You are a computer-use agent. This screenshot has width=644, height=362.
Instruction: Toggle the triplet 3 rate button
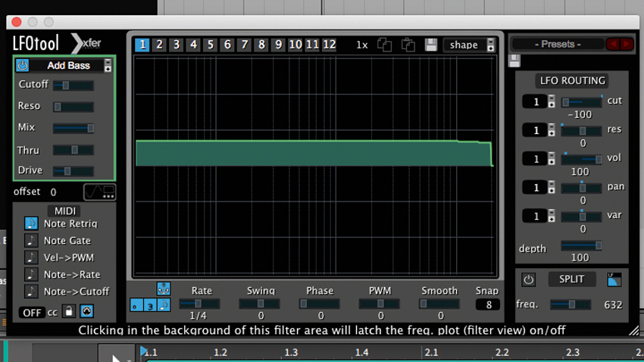pyautogui.click(x=150, y=305)
